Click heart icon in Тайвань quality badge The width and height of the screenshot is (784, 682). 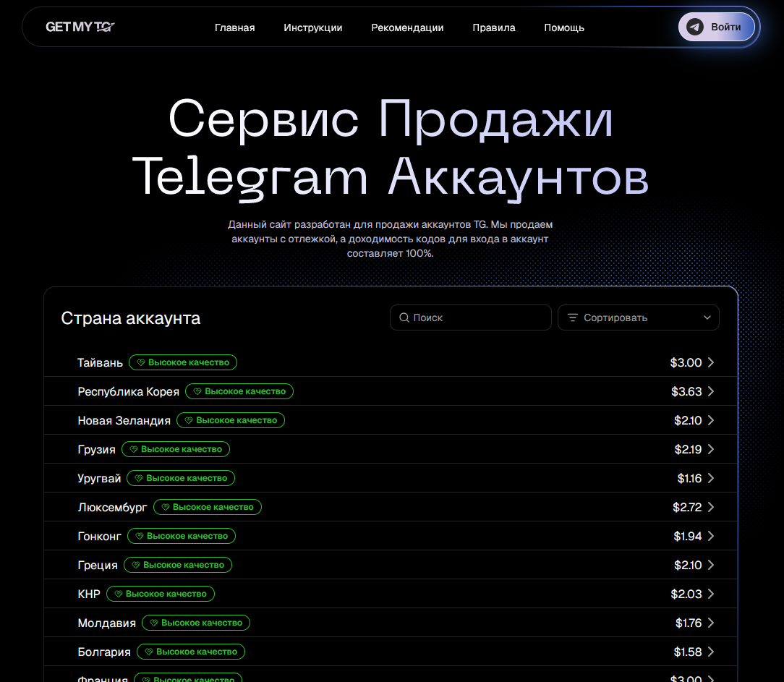tap(141, 362)
